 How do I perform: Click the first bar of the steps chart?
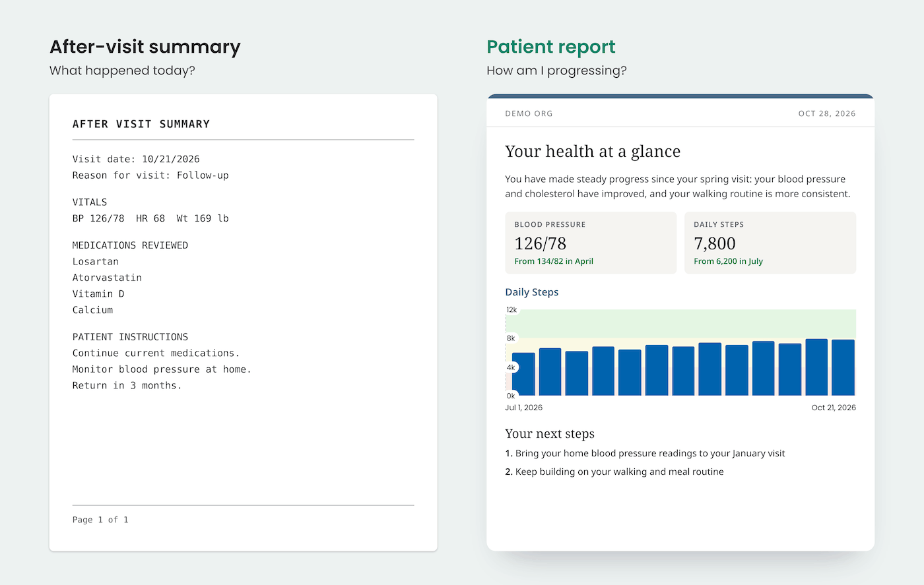click(523, 374)
